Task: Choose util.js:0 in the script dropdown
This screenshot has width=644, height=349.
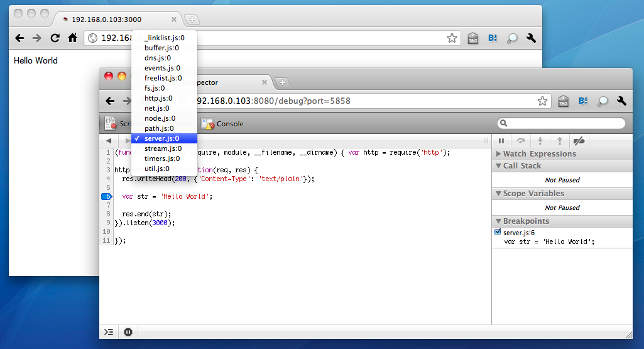Action: (157, 169)
